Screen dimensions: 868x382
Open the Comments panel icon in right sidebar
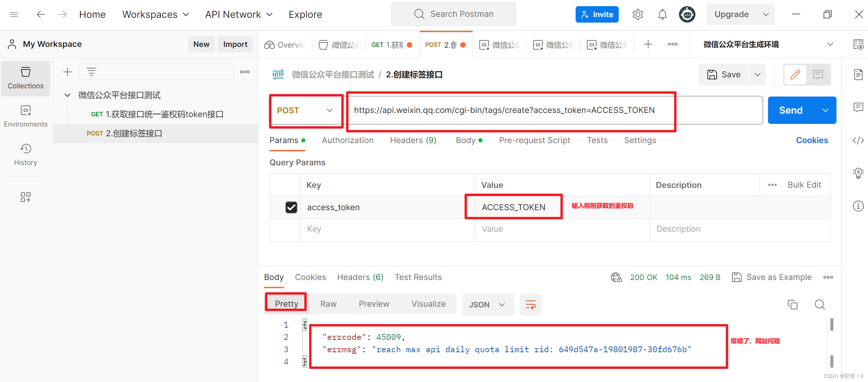858,107
